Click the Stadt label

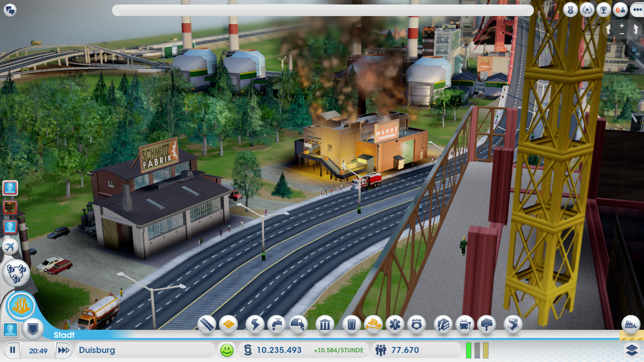[x=64, y=335]
